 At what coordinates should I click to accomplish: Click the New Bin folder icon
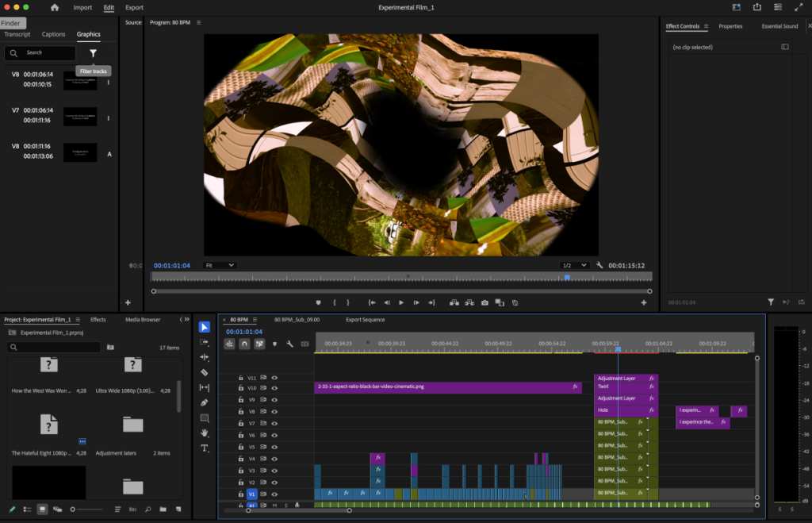click(x=163, y=509)
